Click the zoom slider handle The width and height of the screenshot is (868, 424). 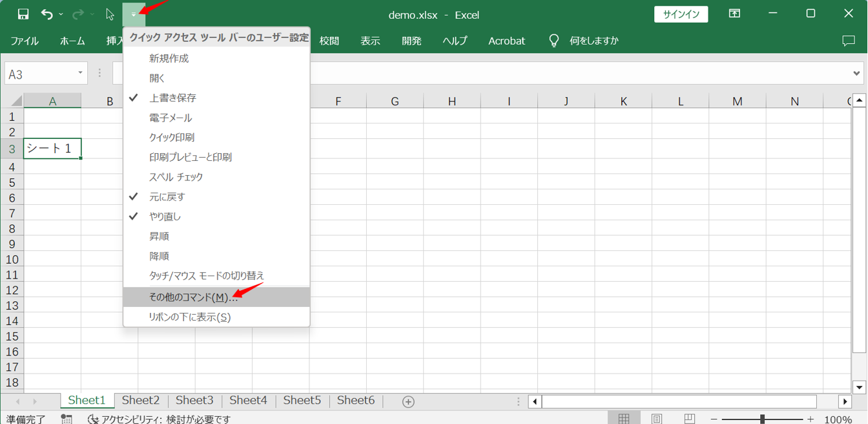(762, 419)
